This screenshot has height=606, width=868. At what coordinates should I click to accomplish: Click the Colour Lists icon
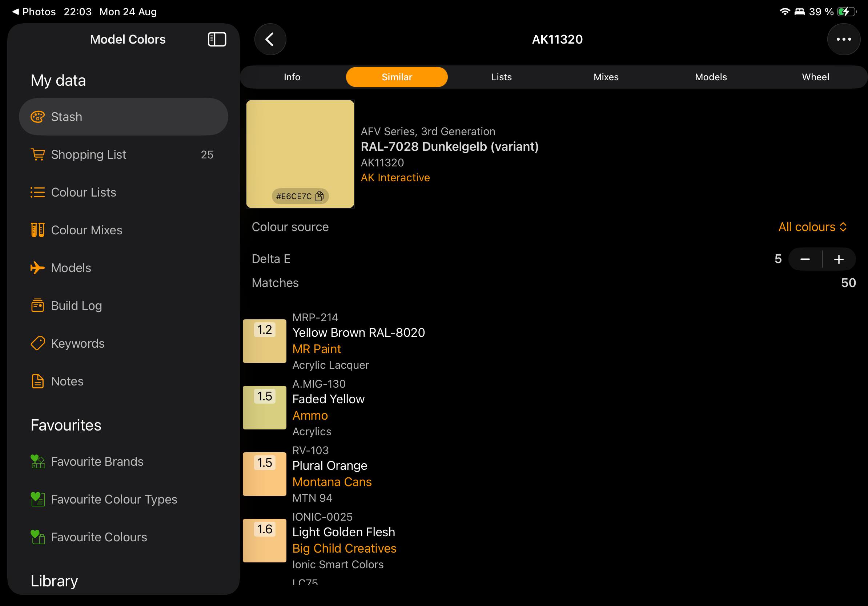[x=37, y=192]
